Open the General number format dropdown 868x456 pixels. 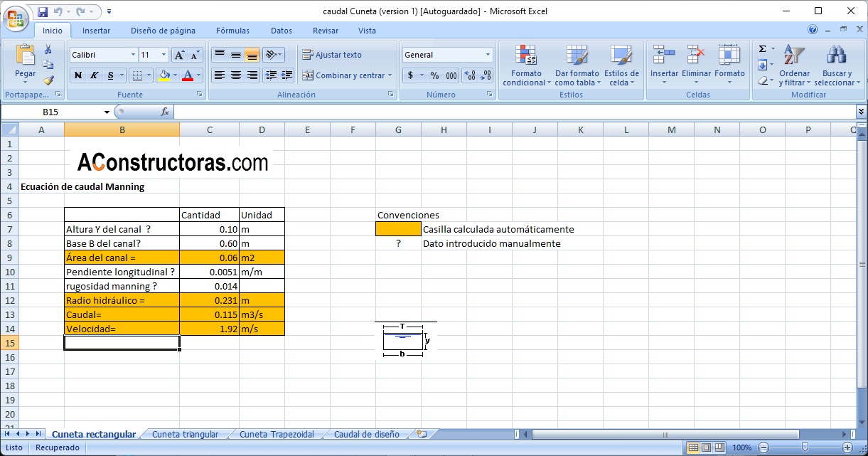click(x=488, y=55)
